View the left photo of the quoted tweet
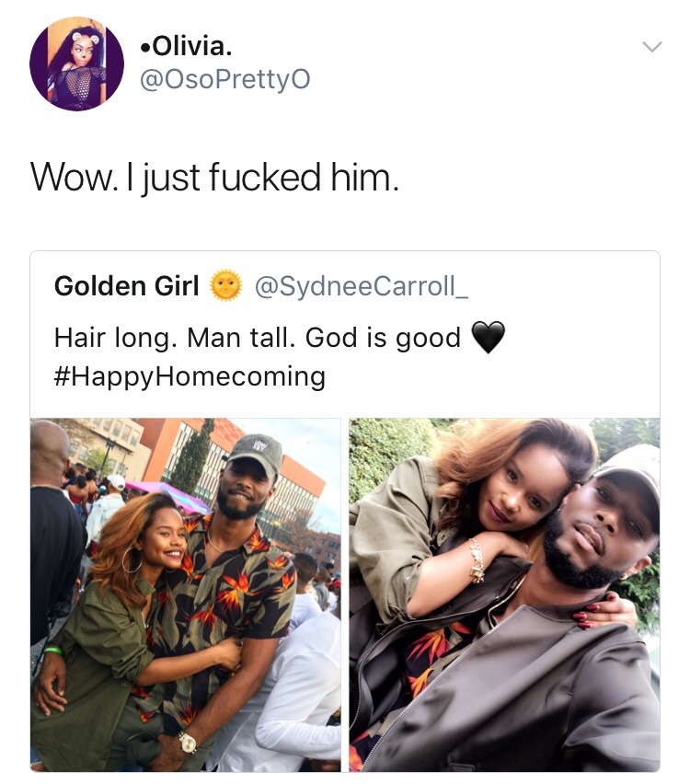This screenshot has width=690, height=784. (186, 594)
